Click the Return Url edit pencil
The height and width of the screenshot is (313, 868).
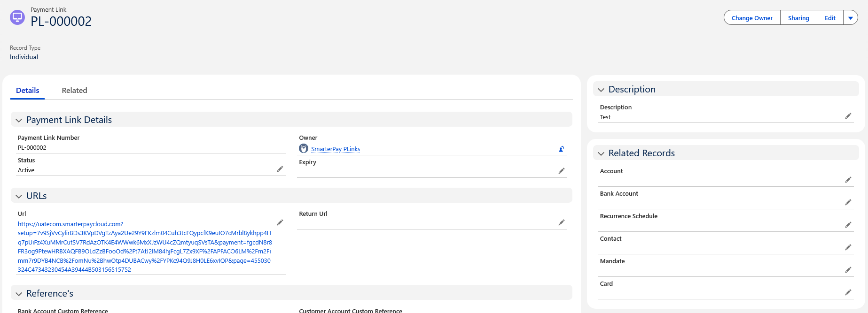click(x=561, y=222)
